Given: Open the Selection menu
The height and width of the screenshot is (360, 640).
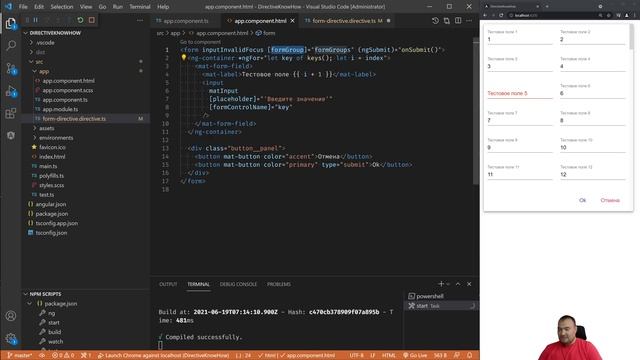Looking at the screenshot, I should (x=62, y=7).
